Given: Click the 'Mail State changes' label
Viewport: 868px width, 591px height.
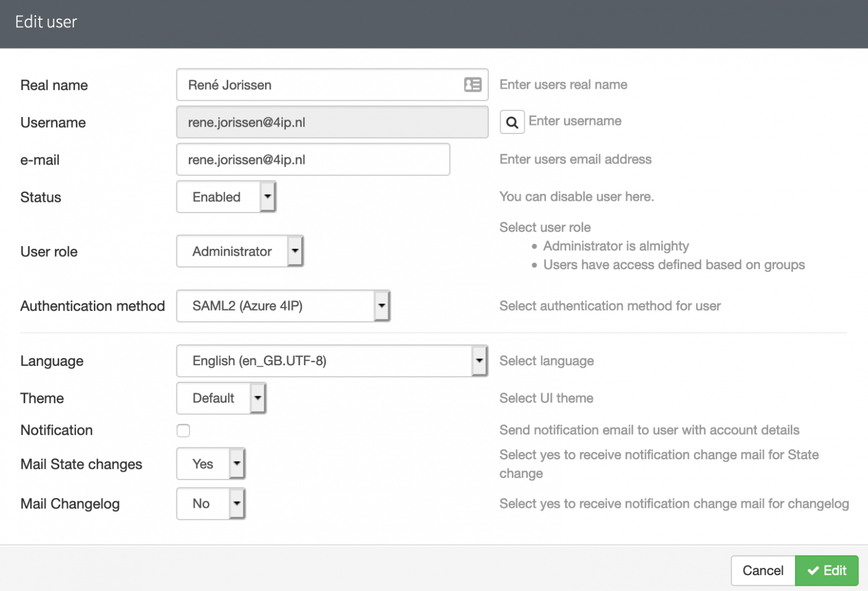Looking at the screenshot, I should pos(81,464).
